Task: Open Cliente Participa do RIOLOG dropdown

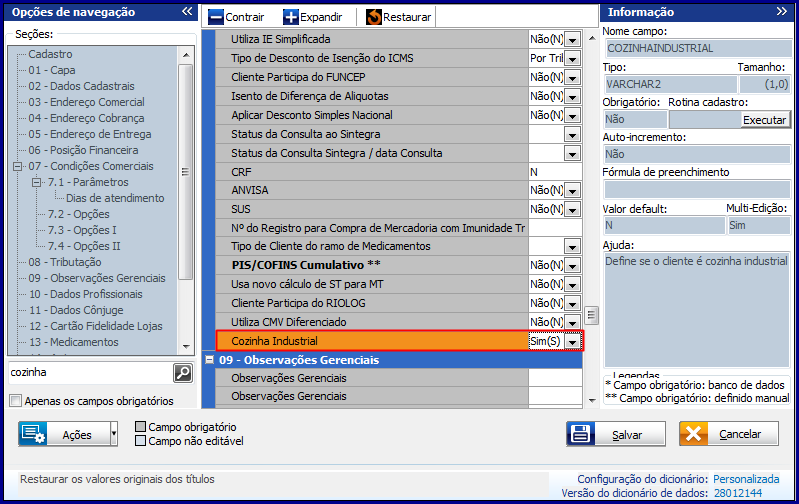Action: 573,303
